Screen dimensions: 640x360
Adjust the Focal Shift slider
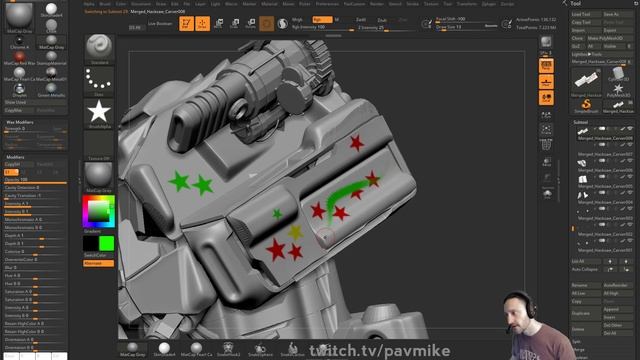coord(467,19)
